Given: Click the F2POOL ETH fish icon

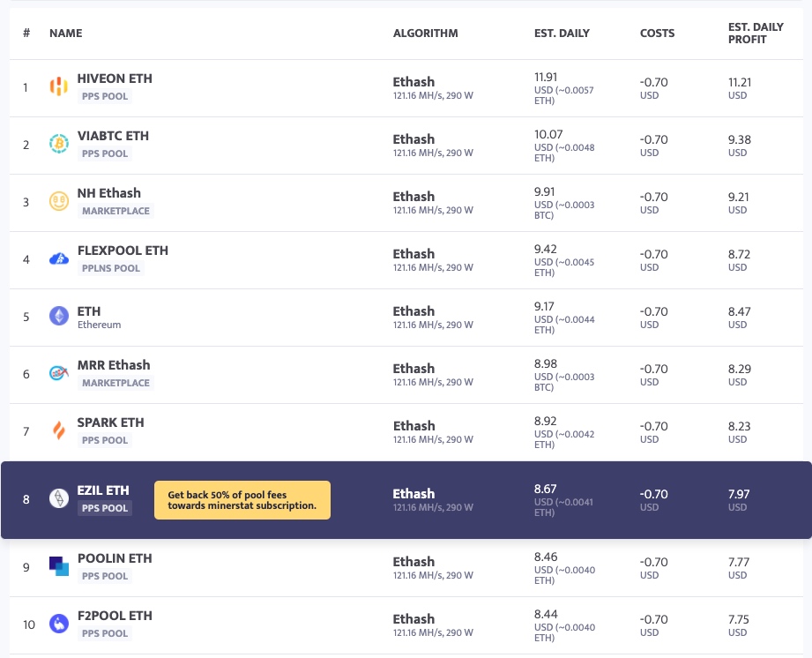Looking at the screenshot, I should (58, 624).
